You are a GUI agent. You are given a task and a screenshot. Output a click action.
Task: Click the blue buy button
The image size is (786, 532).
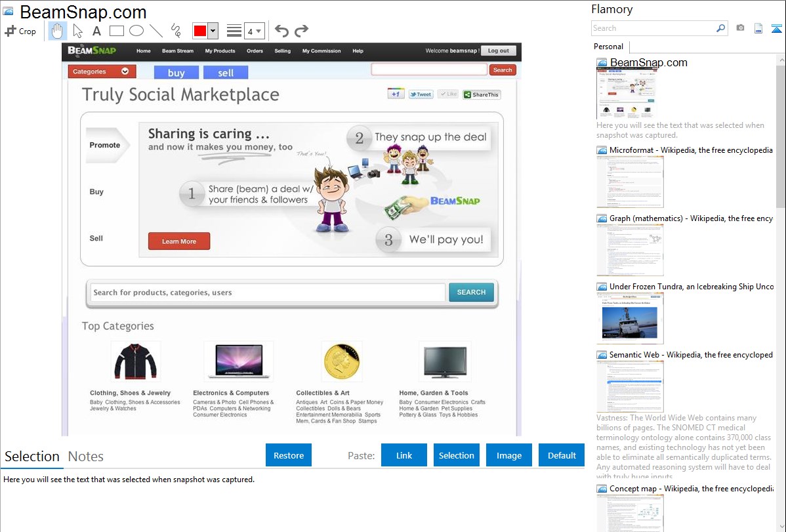[176, 73]
